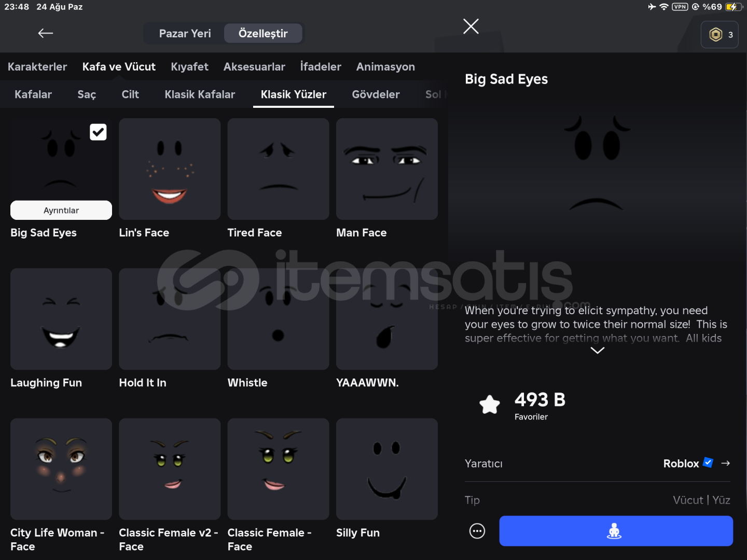
Task: Tap the VPN indicator in status bar
Action: (x=680, y=7)
